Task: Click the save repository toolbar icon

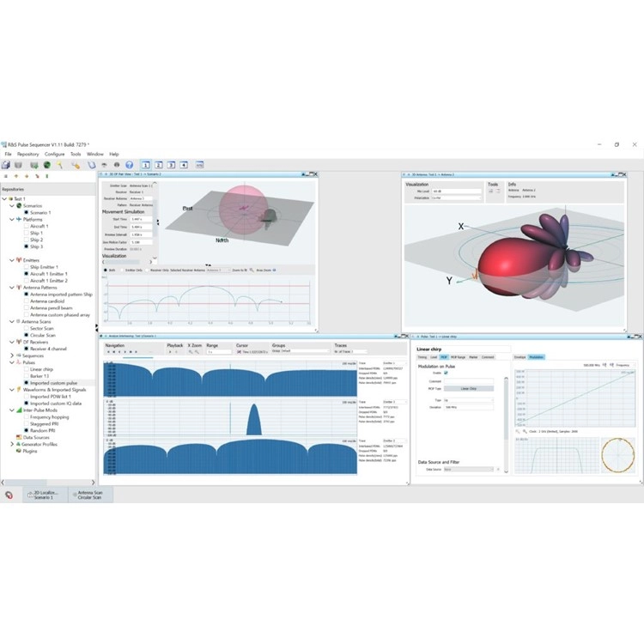Action: click(x=6, y=165)
